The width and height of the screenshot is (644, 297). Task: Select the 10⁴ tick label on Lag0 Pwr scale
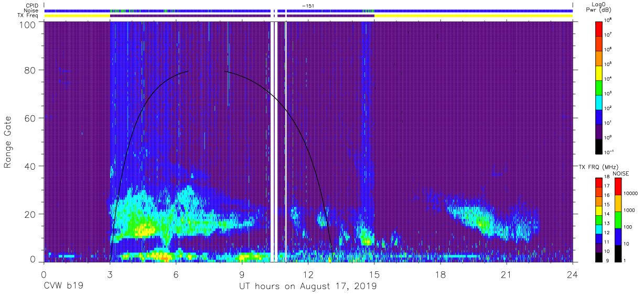(x=609, y=79)
